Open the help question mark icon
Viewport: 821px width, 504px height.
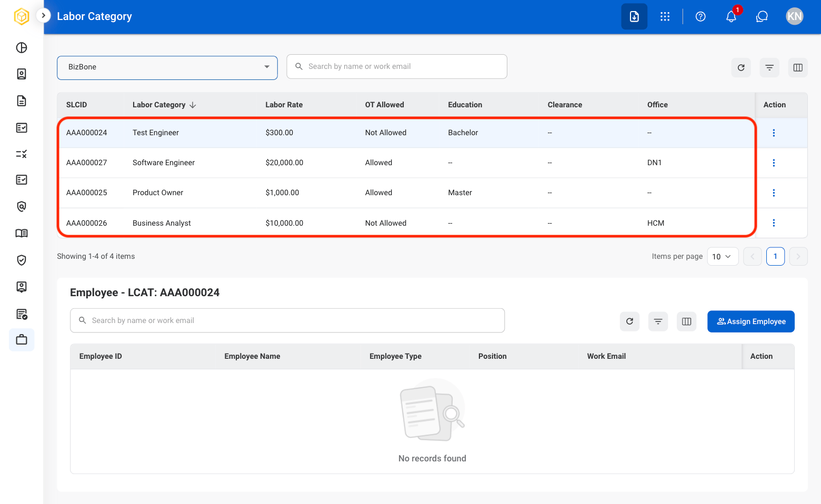point(700,17)
